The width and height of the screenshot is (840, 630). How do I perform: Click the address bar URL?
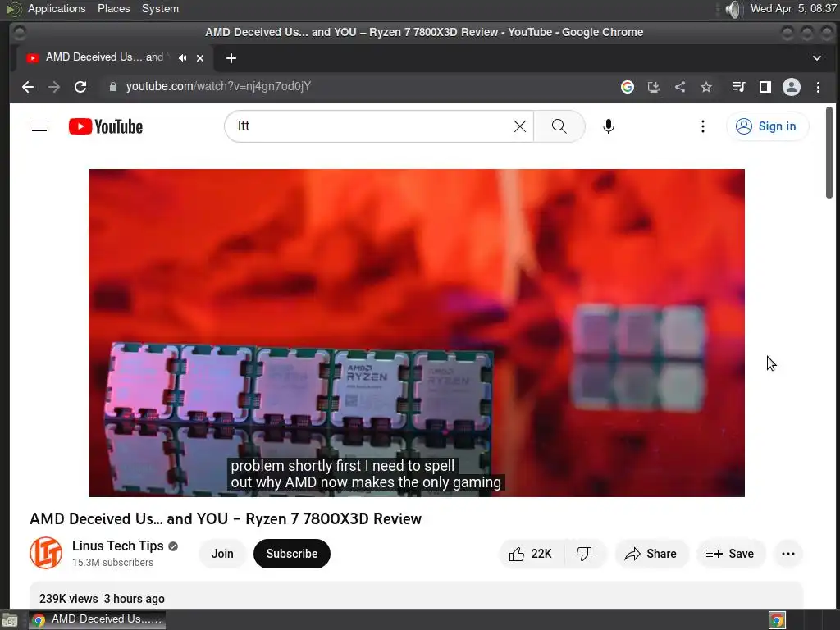tap(218, 87)
